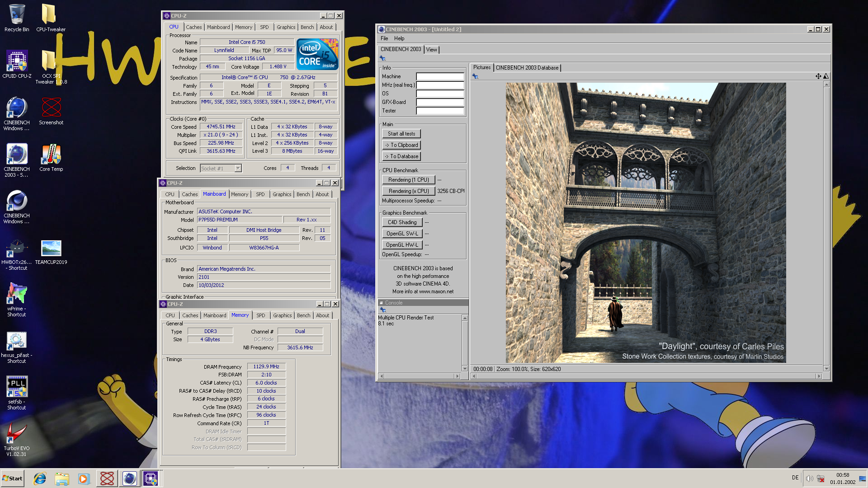Click the horizontal scrollbar below the console
The width and height of the screenshot is (868, 488).
coord(419,376)
